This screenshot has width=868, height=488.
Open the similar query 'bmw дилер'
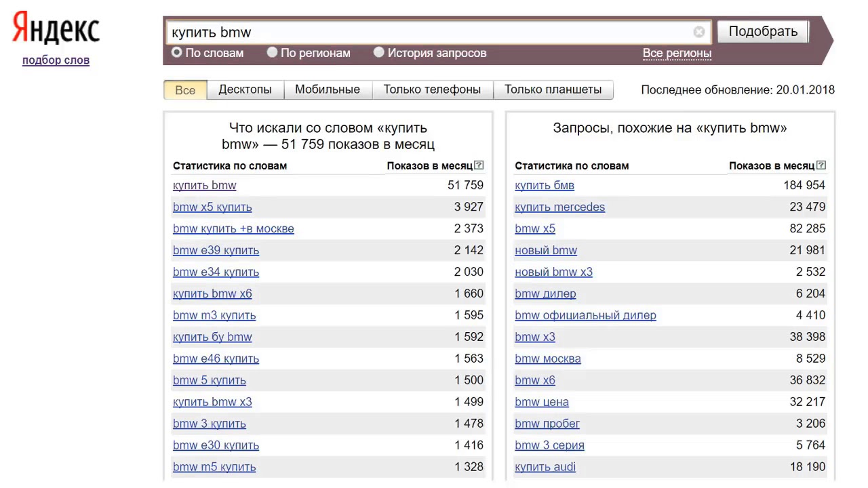point(545,293)
